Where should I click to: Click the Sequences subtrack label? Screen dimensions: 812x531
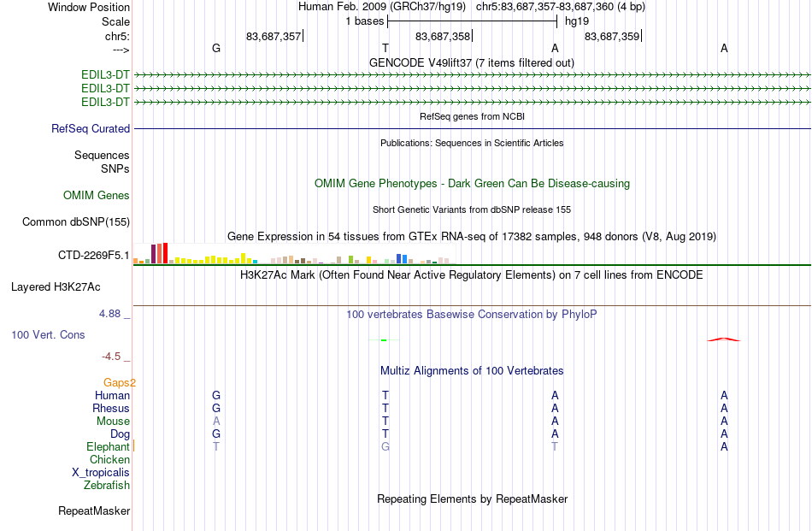tap(102, 155)
